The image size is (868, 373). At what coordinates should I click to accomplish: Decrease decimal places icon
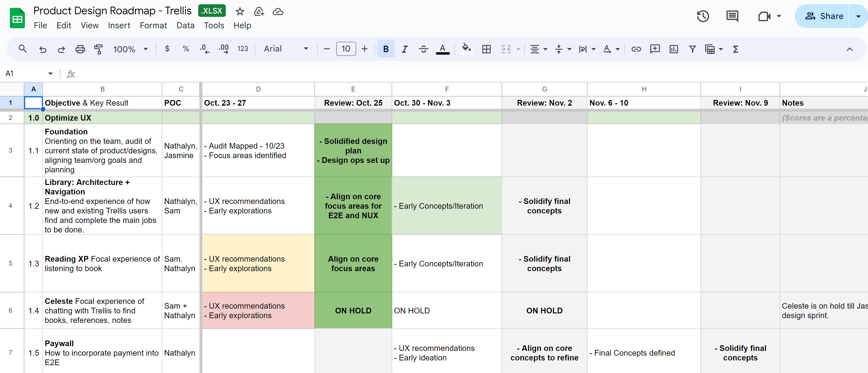tap(204, 49)
